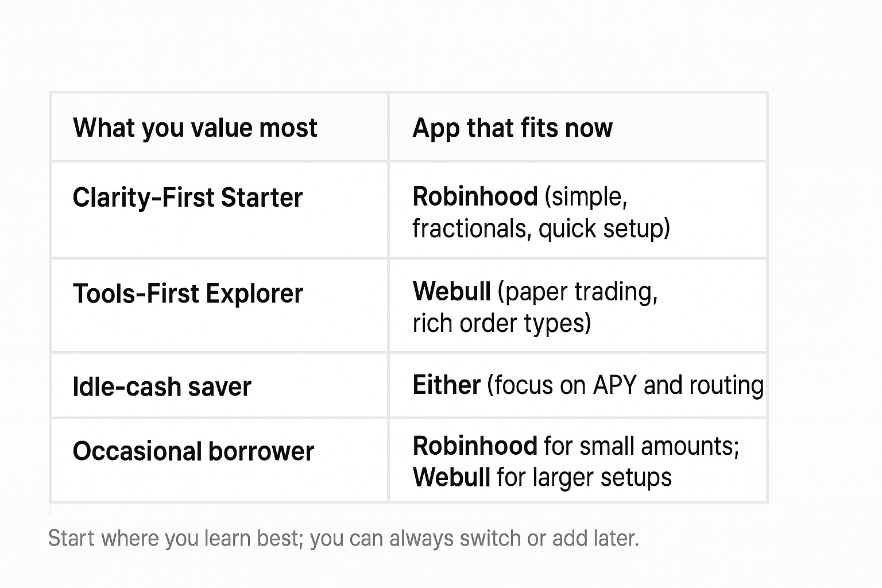This screenshot has width=882, height=588.
Task: Click the text 'for larger setups'
Action: pyautogui.click(x=584, y=477)
